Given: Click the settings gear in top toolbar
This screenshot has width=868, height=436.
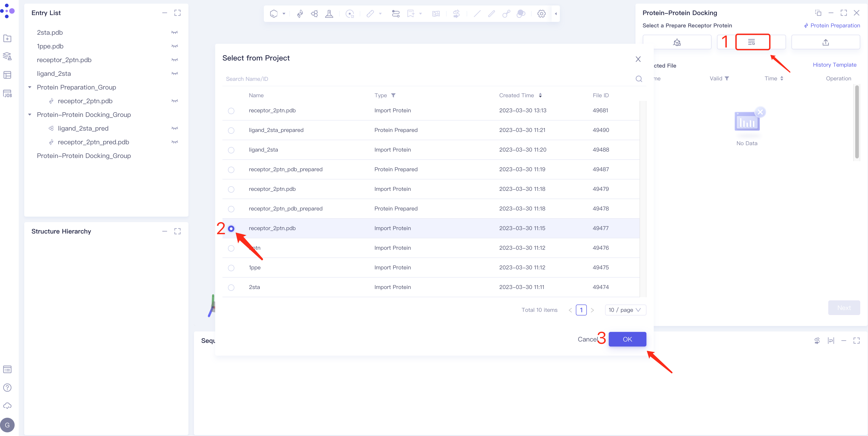Looking at the screenshot, I should [x=541, y=14].
